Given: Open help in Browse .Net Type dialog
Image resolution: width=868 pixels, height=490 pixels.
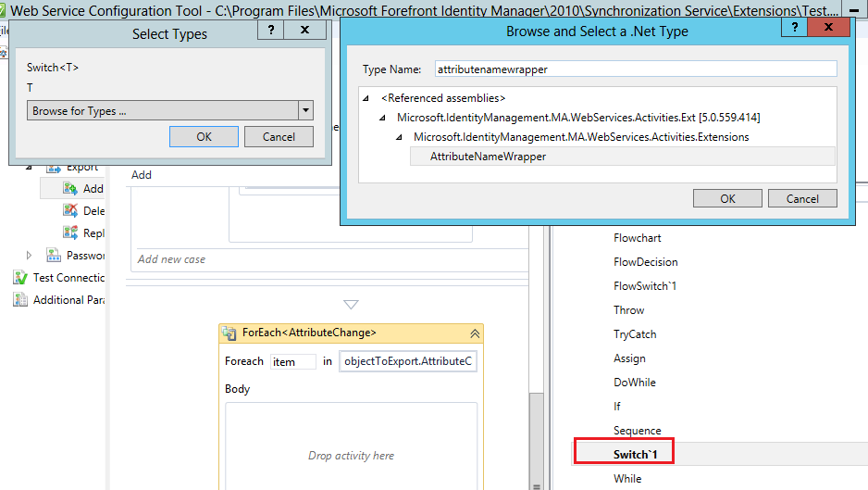Looking at the screenshot, I should tap(794, 27).
